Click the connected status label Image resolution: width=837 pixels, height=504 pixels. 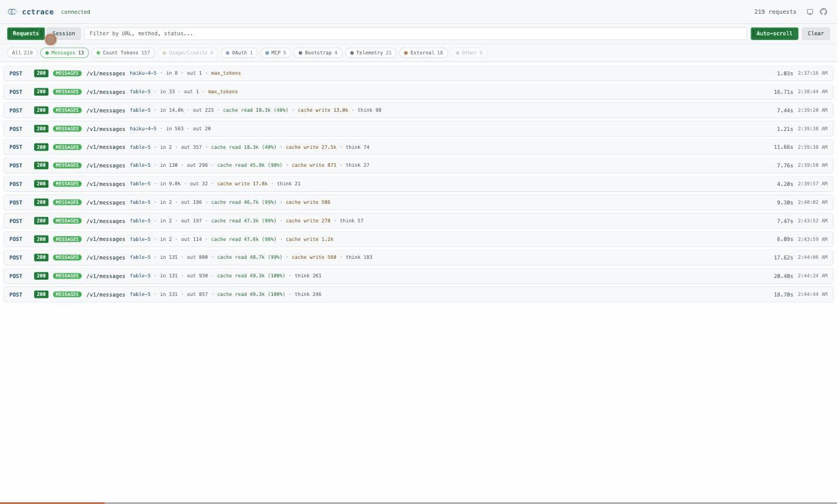(x=75, y=12)
